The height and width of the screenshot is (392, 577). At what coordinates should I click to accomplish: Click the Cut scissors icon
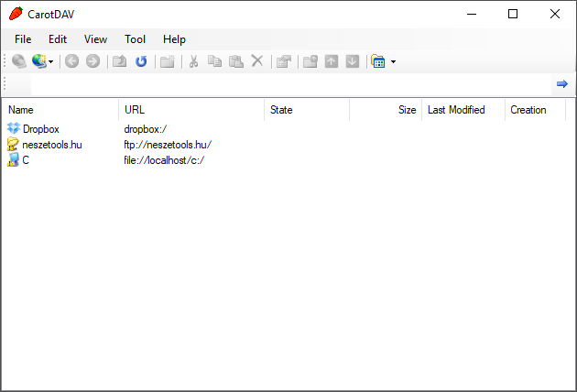[x=193, y=61]
